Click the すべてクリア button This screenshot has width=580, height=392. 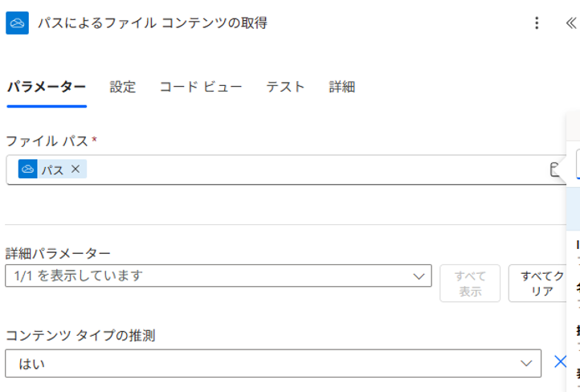tap(541, 283)
